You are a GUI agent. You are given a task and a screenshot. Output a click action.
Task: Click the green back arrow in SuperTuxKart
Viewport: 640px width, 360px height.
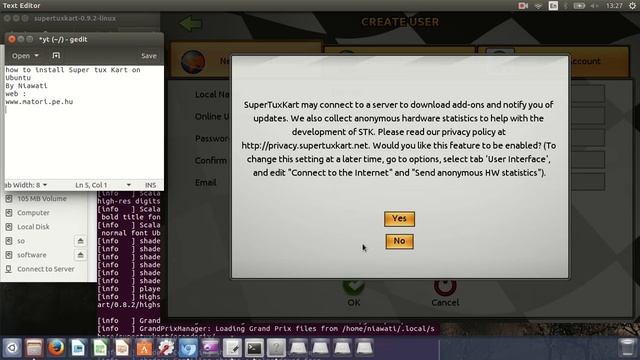(191, 24)
